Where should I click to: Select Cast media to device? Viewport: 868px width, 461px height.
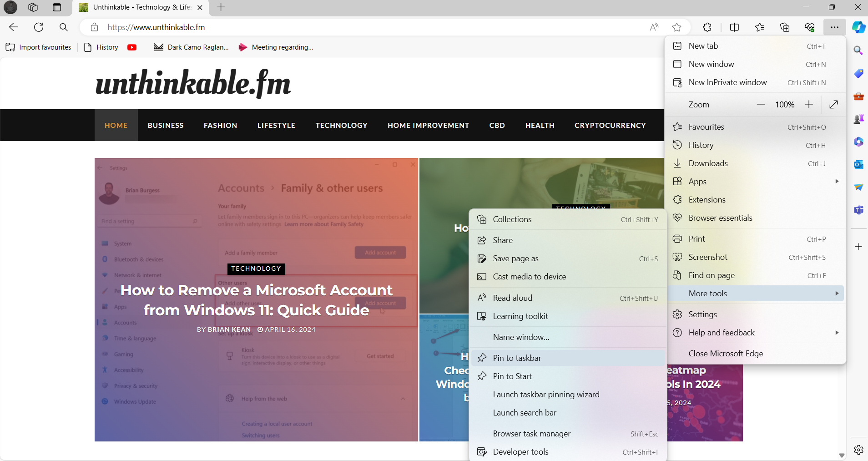568,277
